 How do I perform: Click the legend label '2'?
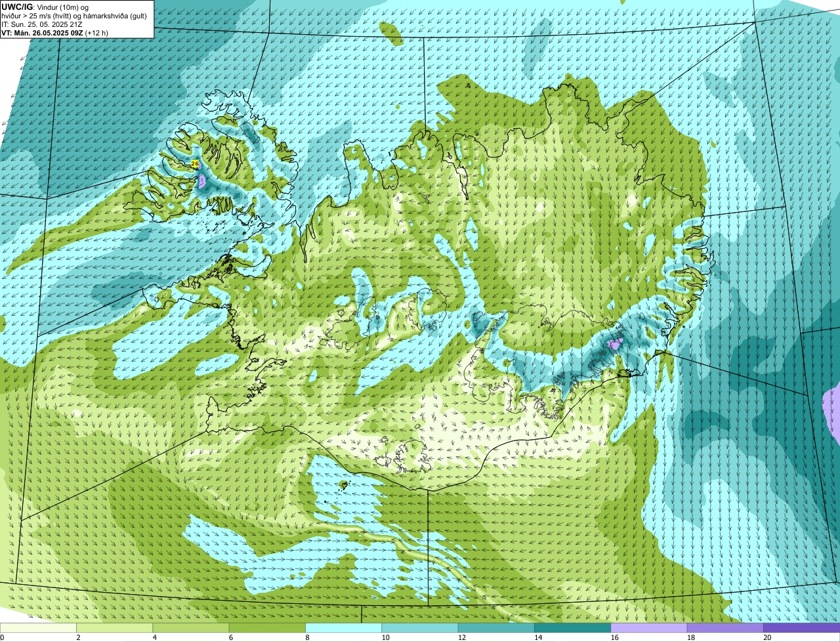pyautogui.click(x=78, y=637)
